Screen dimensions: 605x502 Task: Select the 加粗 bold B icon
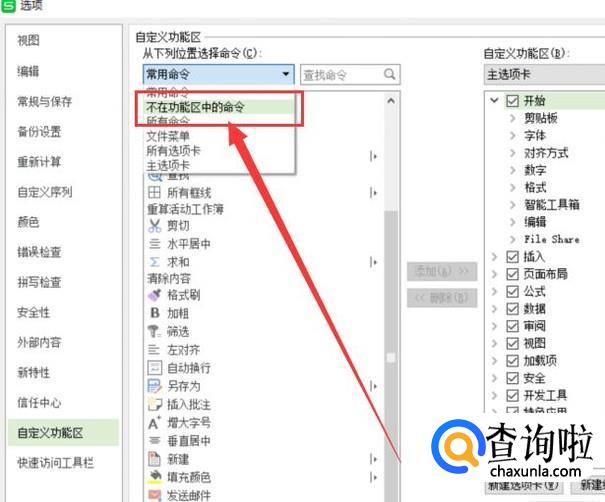point(155,313)
